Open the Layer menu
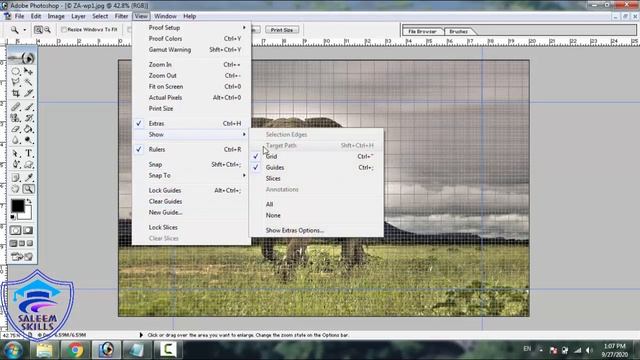This screenshot has width=640, height=360. tap(78, 16)
